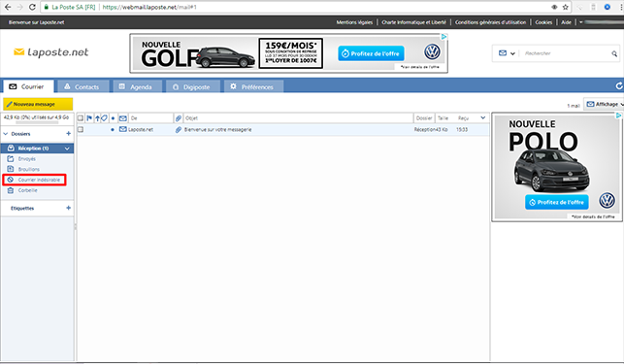Sort by attachment paperclip column icon

pyautogui.click(x=179, y=118)
